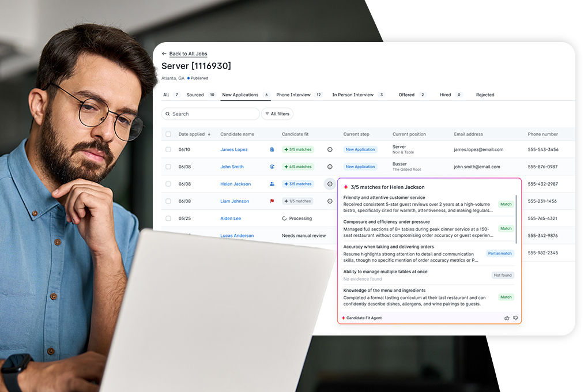Check the Aiden Lee row checkbox
This screenshot has width=588, height=392.
168,218
